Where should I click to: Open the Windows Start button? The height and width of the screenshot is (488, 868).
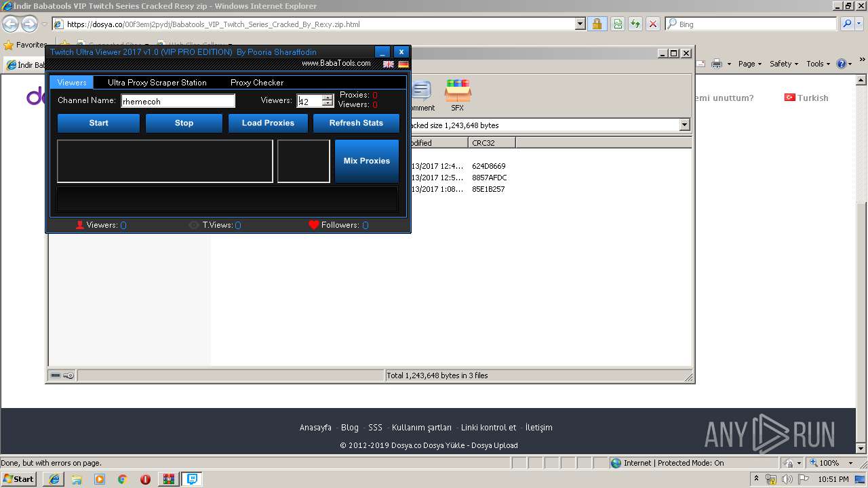18,479
